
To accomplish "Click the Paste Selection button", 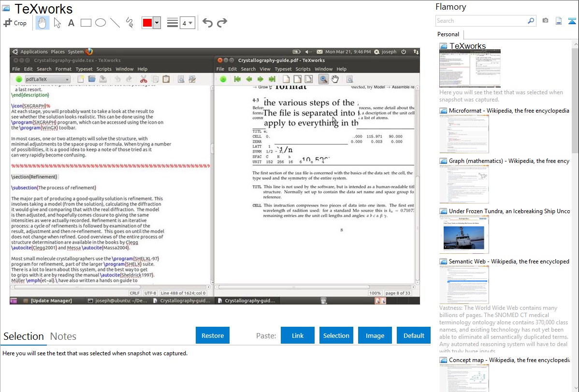I will 336,335.
